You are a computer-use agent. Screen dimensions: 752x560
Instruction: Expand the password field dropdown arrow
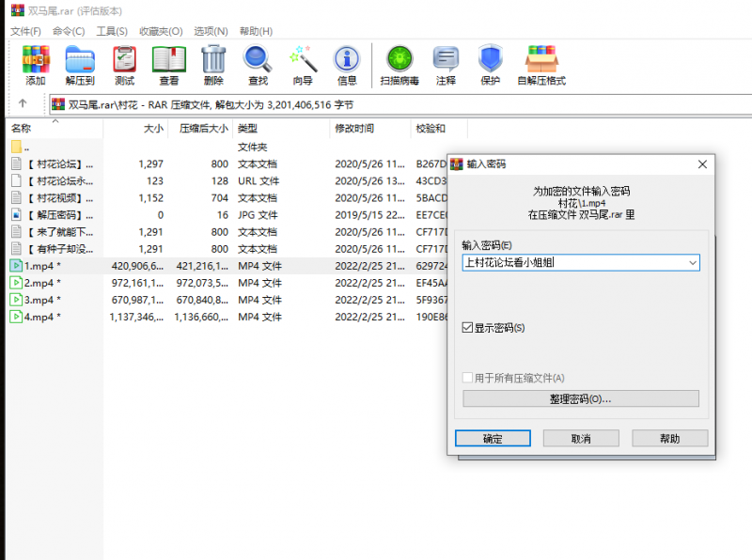coord(692,263)
